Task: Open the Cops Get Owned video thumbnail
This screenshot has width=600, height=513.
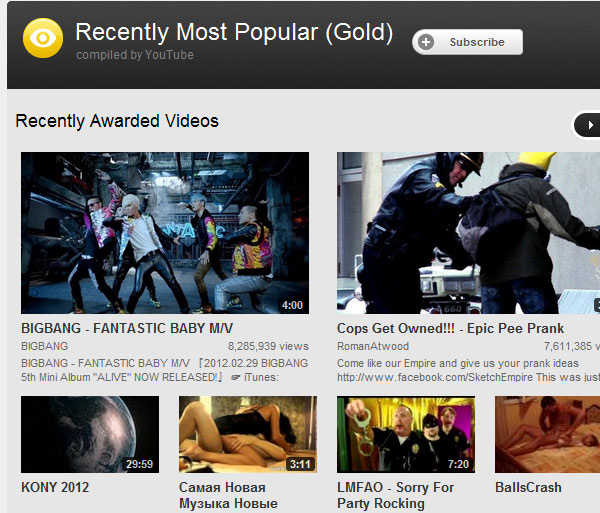Action: point(468,233)
